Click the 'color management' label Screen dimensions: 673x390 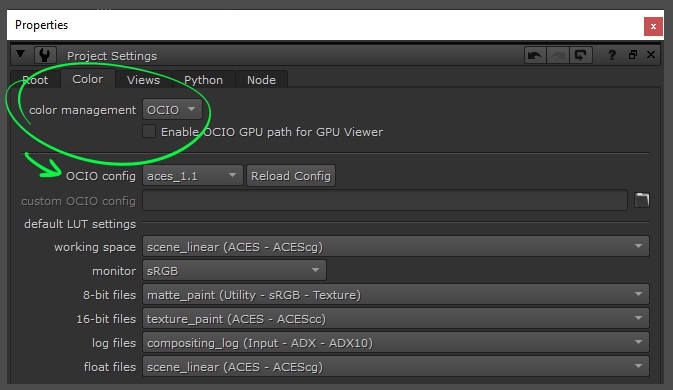point(82,110)
